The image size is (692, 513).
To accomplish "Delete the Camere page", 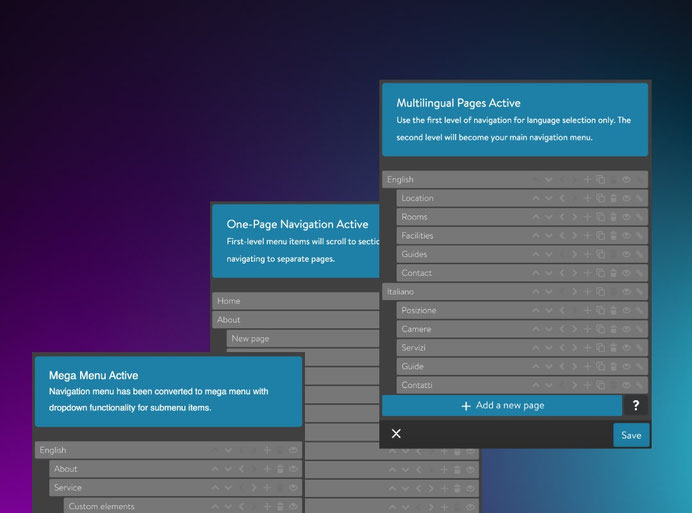I will pos(613,329).
